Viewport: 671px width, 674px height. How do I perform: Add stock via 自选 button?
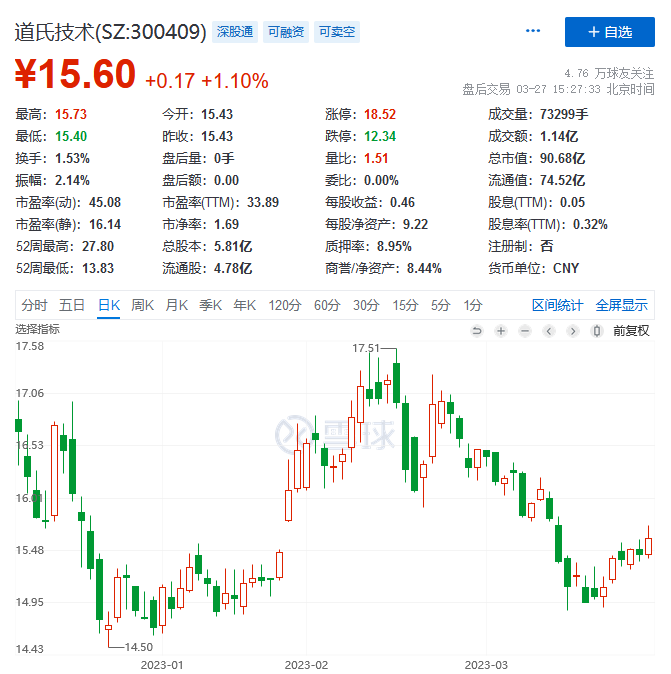pyautogui.click(x=610, y=32)
